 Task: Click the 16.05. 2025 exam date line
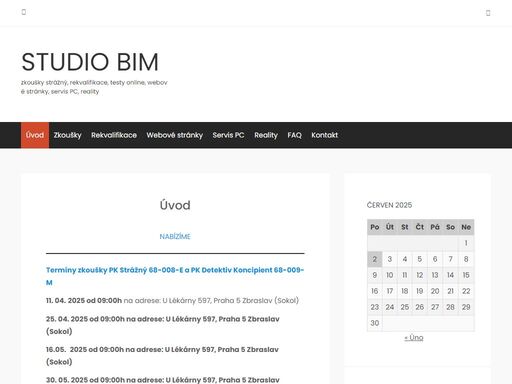coord(162,356)
